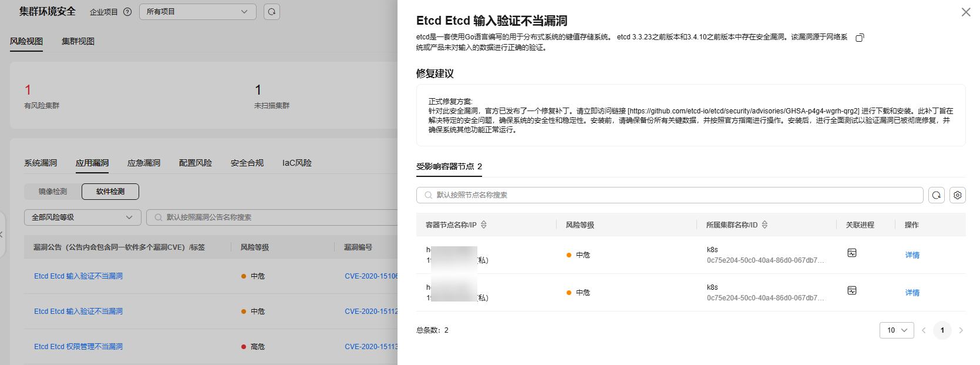Switch to 风险视图 tab
Image resolution: width=980 pixels, height=365 pixels.
[26, 41]
